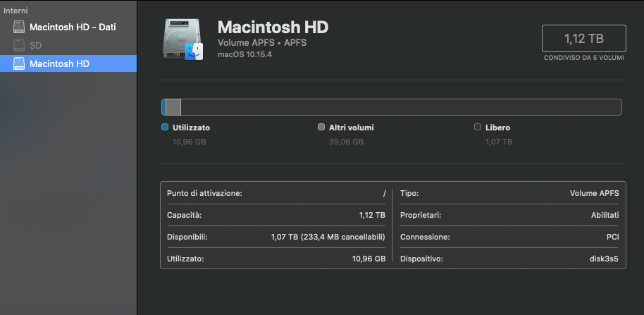The height and width of the screenshot is (315, 644).
Task: Click the 10,96 GB value in info table
Action: tap(369, 259)
